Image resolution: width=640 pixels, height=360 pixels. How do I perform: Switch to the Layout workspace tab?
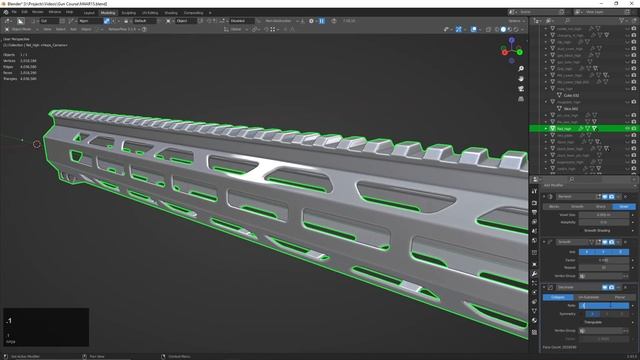(x=89, y=13)
